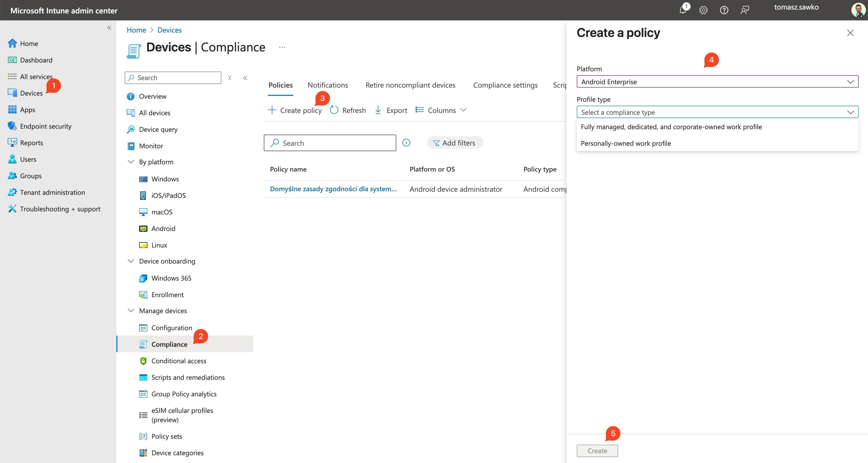Viewport: 868px width, 463px height.
Task: Clear the devices menu search box
Action: pos(229,78)
